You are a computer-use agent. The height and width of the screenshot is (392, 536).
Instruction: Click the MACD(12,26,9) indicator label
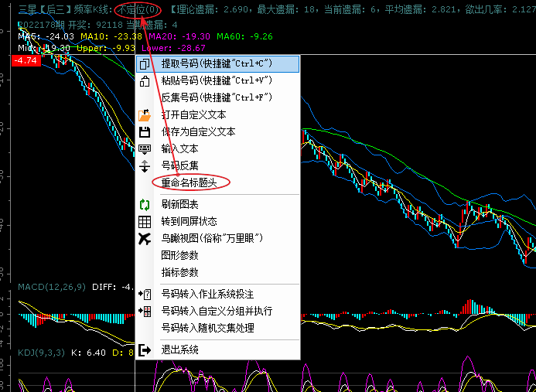(x=51, y=287)
